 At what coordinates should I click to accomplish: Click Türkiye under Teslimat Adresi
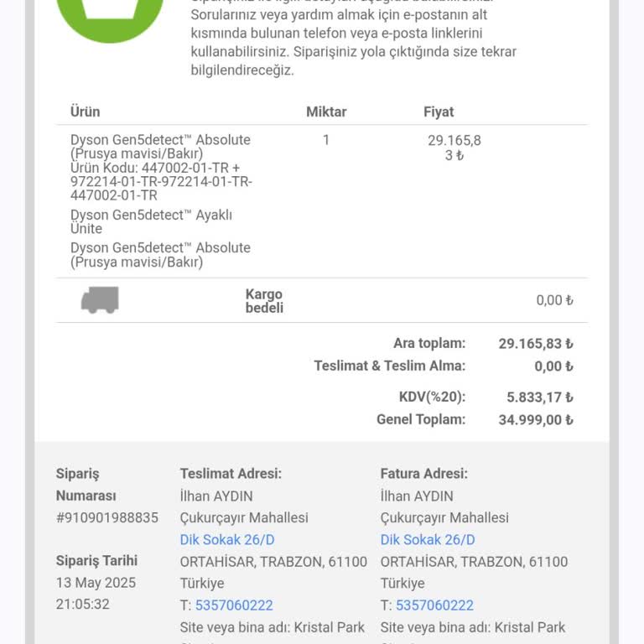pos(202,584)
